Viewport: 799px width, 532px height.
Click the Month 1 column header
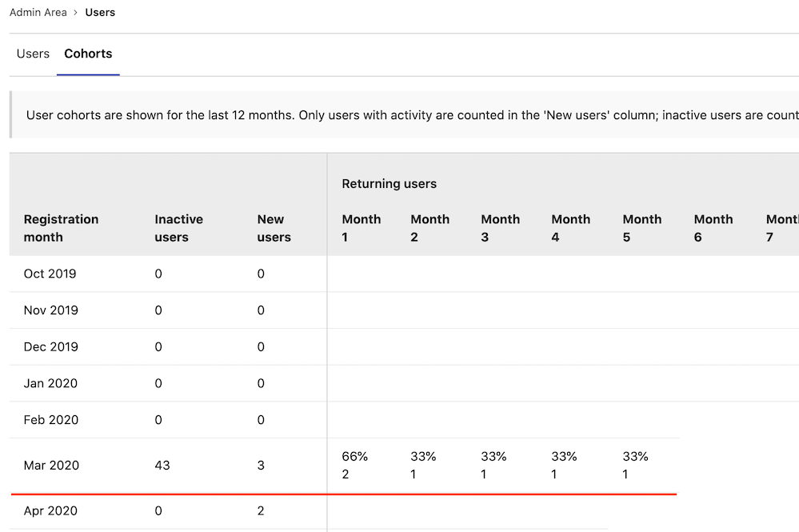[x=361, y=228]
